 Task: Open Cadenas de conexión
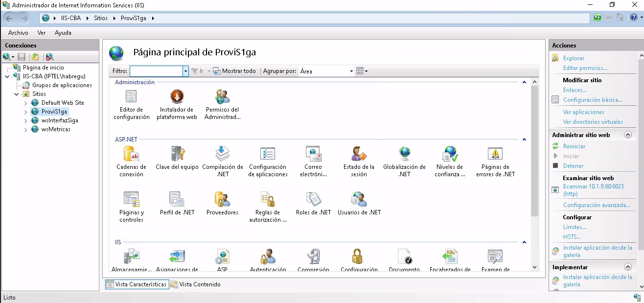click(131, 162)
